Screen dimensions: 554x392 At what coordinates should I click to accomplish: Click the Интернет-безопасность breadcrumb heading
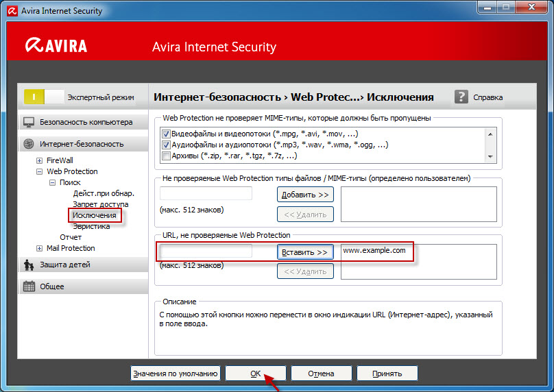[x=217, y=97]
